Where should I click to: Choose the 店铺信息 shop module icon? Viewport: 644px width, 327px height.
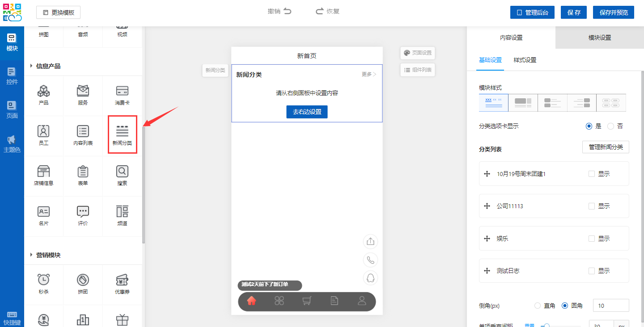(x=43, y=175)
